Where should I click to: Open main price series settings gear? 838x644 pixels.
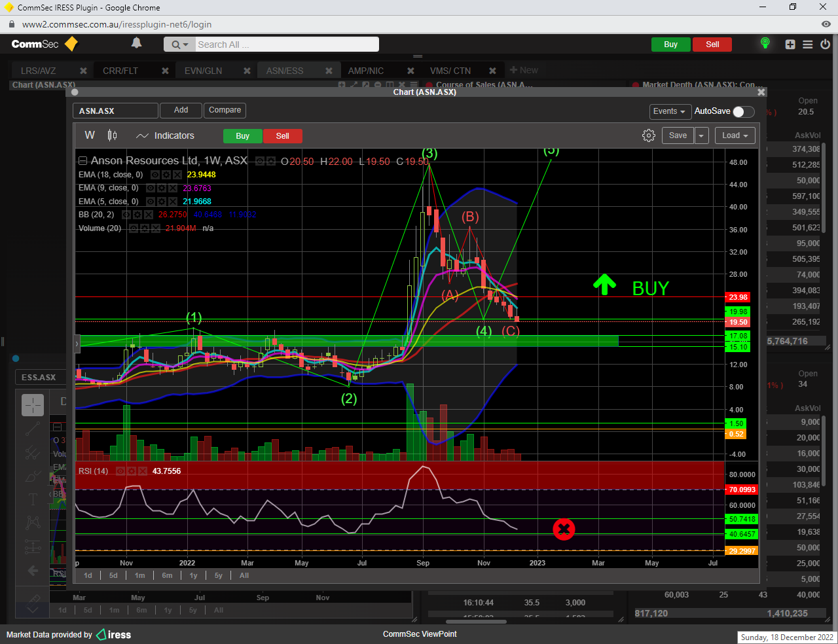click(271, 161)
